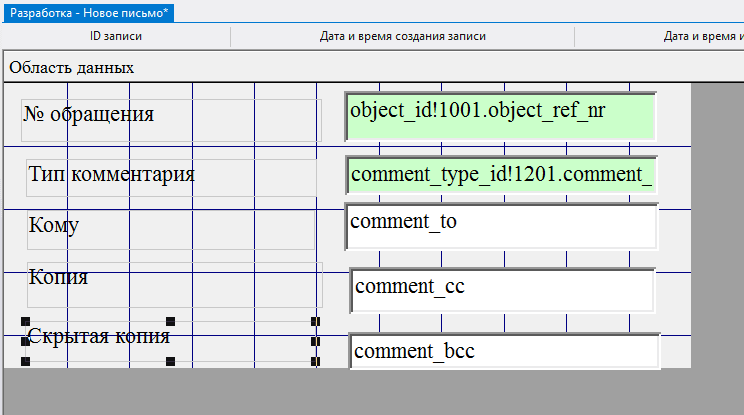
Task: Click middle-right resize handle of 'Скрытая копия'
Action: [x=315, y=342]
